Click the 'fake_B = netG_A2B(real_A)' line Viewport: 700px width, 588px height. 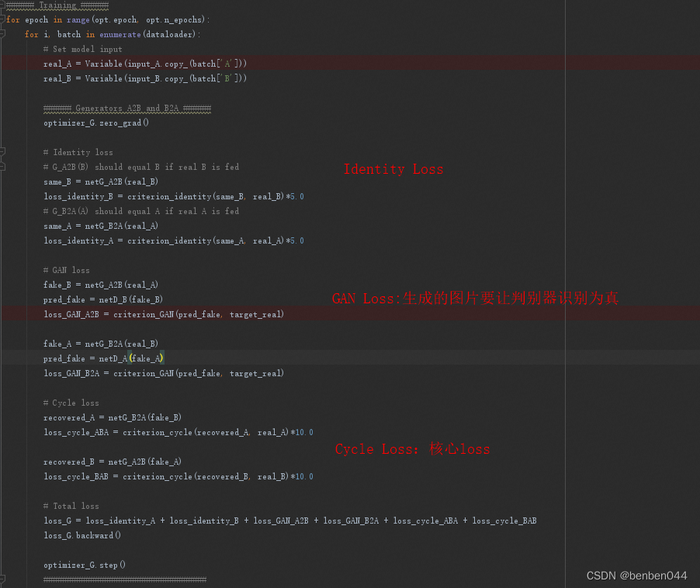(101, 285)
